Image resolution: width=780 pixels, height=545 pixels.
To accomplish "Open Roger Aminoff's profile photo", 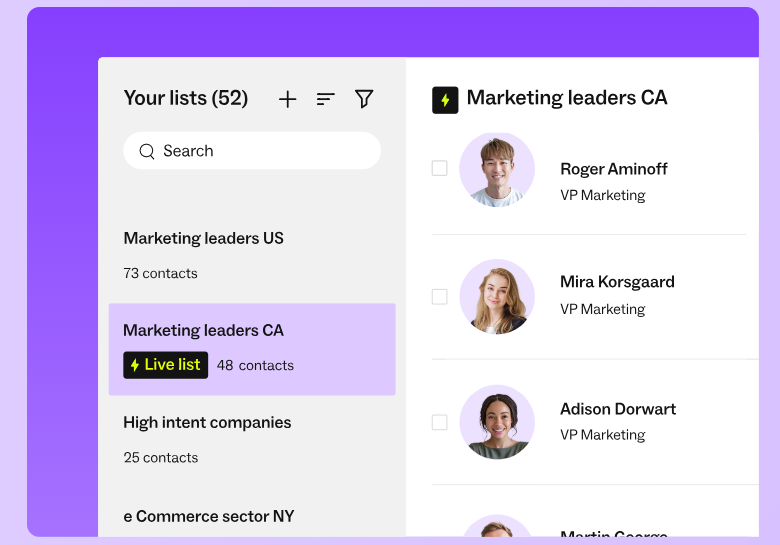I will (x=497, y=170).
